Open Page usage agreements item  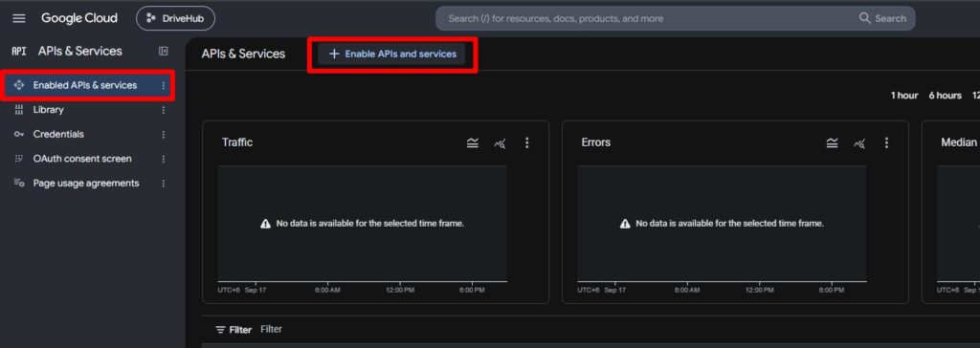[x=87, y=183]
